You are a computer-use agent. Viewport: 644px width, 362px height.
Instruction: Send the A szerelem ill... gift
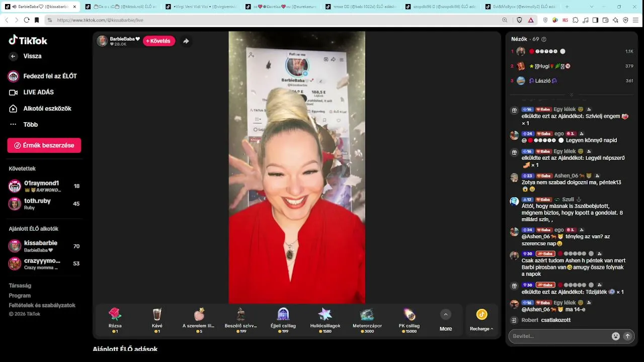(199, 320)
